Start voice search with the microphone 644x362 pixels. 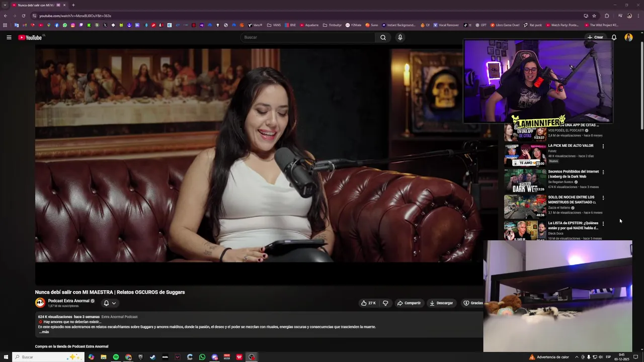coord(400,37)
